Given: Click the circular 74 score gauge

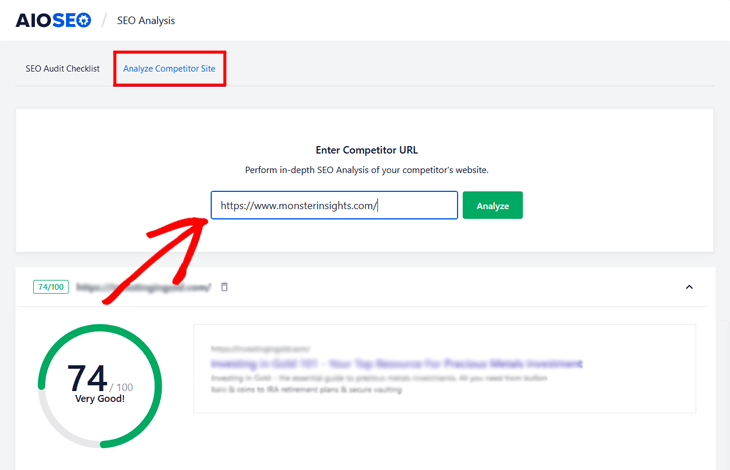Looking at the screenshot, I should pos(99,383).
